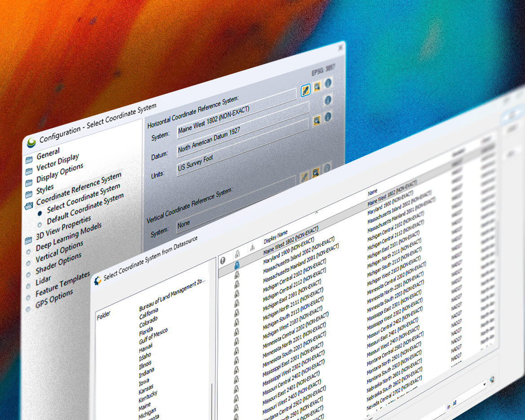Image resolution: width=525 pixels, height=420 pixels.
Task: Click the info icon next to EPSG search icon
Action: tap(328, 83)
